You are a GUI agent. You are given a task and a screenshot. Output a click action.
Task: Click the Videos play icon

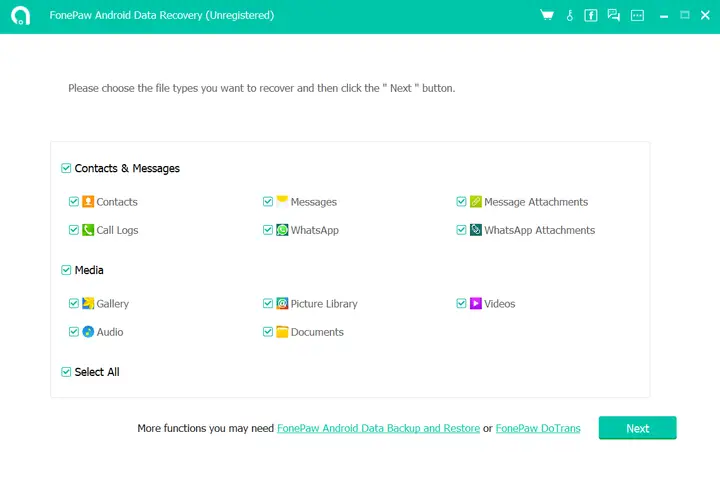point(476,304)
